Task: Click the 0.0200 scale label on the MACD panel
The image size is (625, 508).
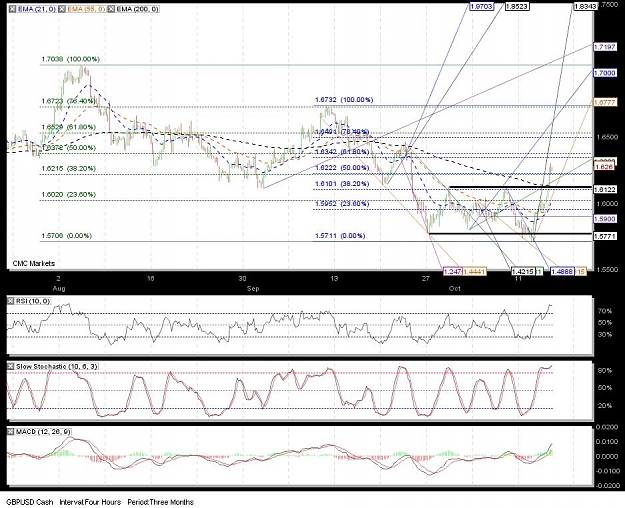Action: click(607, 427)
